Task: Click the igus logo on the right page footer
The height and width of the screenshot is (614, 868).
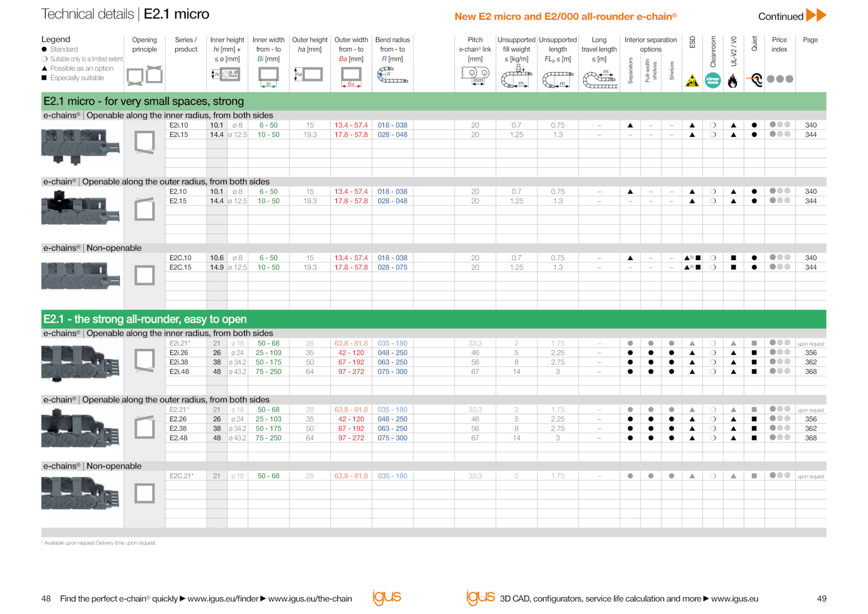Action: (481, 597)
